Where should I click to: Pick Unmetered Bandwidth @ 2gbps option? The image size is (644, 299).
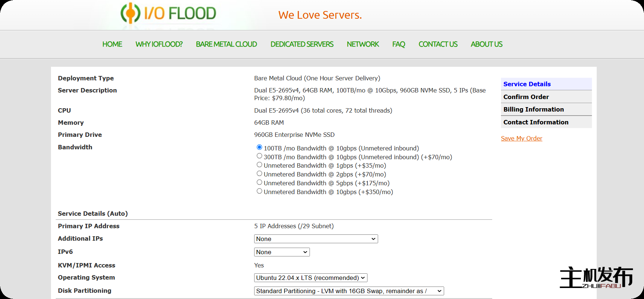point(259,174)
